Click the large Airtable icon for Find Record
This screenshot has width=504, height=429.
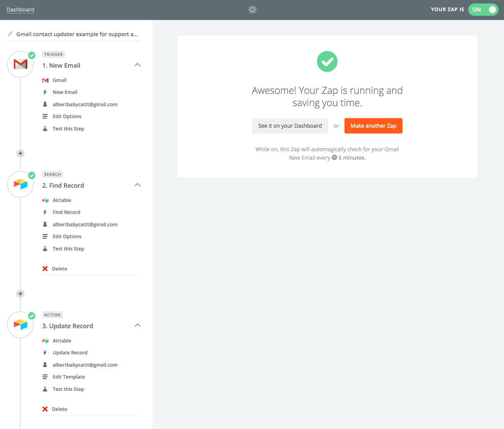click(x=20, y=184)
